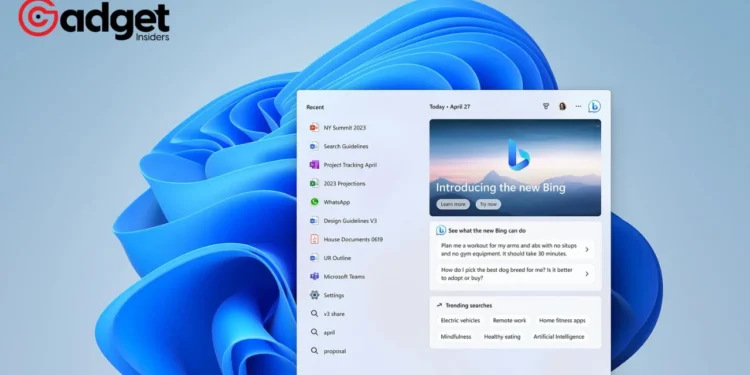Select the Mindfulness trending chip
This screenshot has height=375, width=750.
pos(456,337)
